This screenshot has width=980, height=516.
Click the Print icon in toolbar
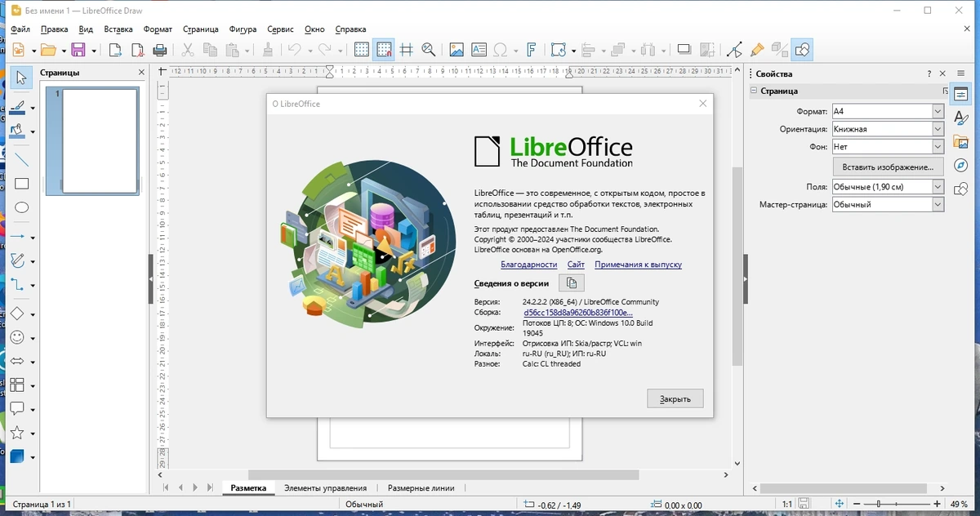(x=160, y=50)
